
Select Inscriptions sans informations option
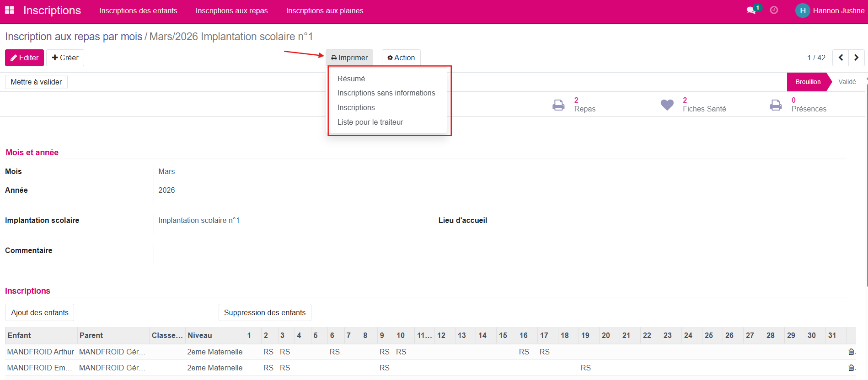tap(386, 93)
